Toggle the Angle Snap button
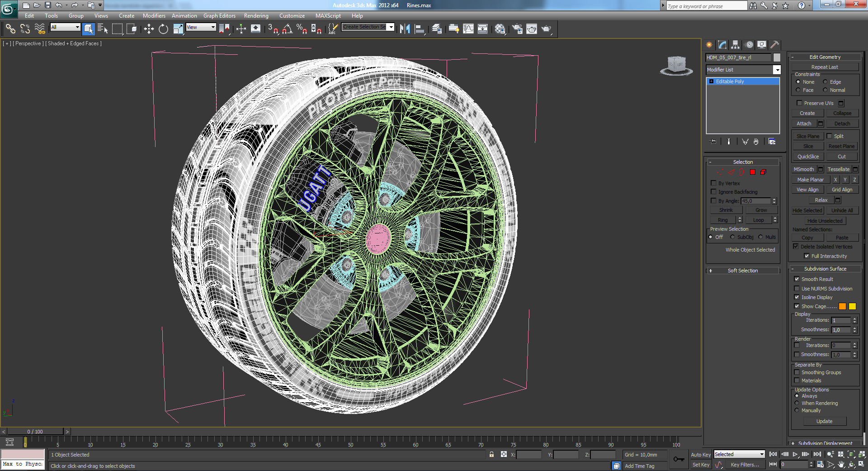Screen dimensions: 868x471 click(287, 29)
